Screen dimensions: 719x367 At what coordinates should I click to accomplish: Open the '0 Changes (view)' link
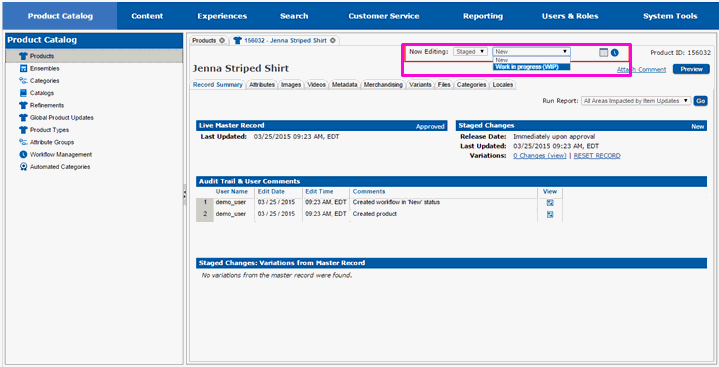(540, 156)
